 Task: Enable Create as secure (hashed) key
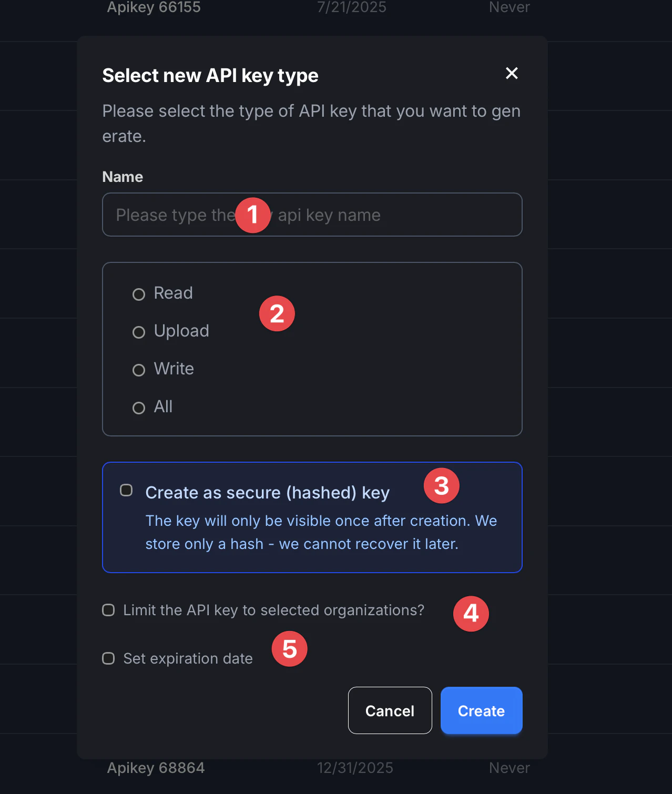click(126, 491)
